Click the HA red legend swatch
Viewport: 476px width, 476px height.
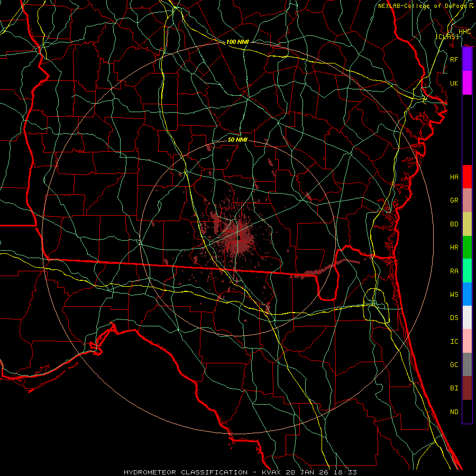pos(467,177)
